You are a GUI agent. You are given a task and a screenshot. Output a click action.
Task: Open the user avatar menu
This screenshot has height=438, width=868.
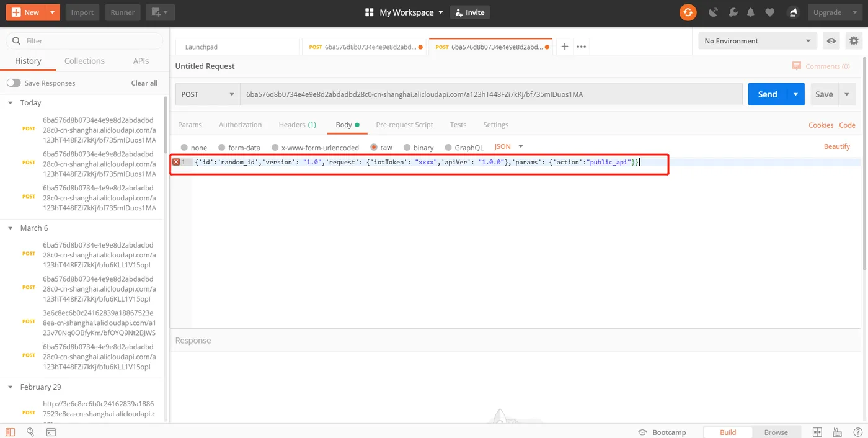793,12
